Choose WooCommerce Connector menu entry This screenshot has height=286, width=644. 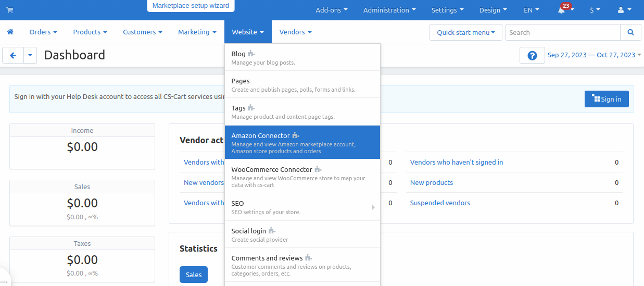point(302,176)
